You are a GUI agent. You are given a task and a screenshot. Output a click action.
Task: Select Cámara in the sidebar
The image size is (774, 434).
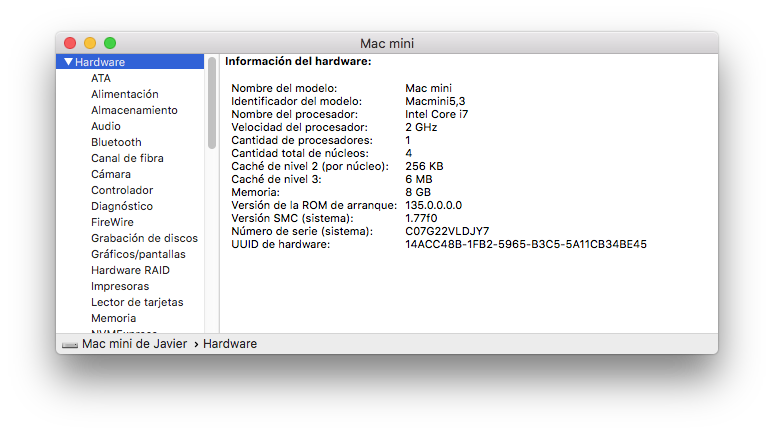click(110, 174)
